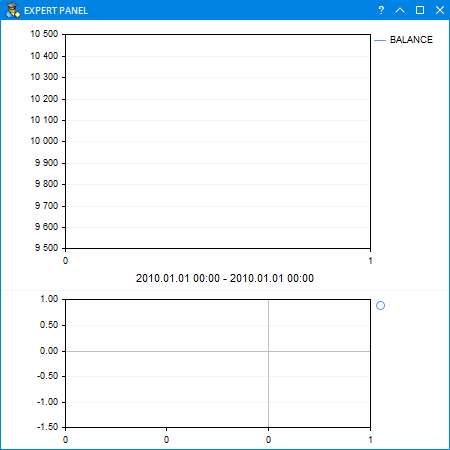
Task: Click the 9 500 axis label
Action: 46,248
